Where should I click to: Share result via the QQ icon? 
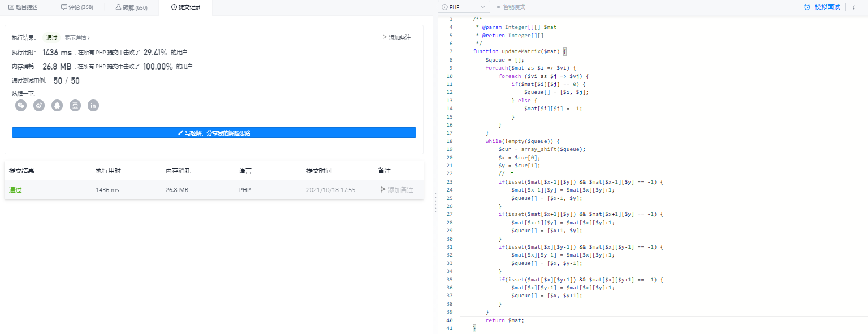(x=57, y=105)
